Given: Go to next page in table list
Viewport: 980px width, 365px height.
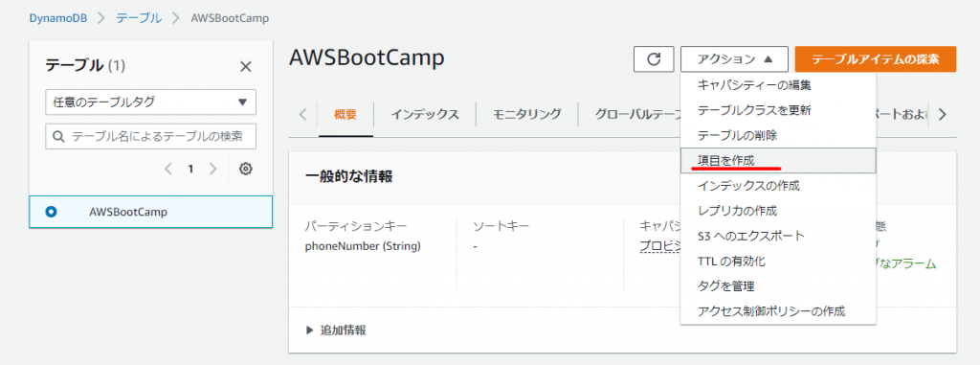Looking at the screenshot, I should pos(213,169).
